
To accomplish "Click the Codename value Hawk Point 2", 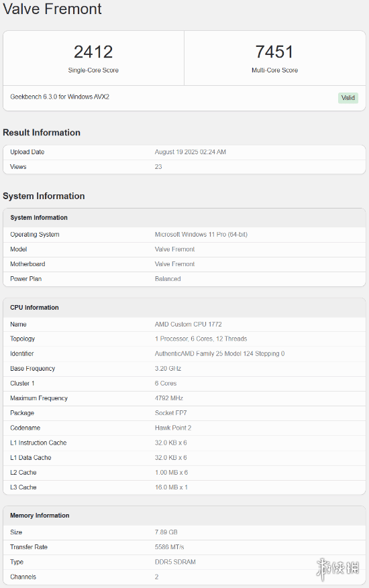I will [173, 428].
